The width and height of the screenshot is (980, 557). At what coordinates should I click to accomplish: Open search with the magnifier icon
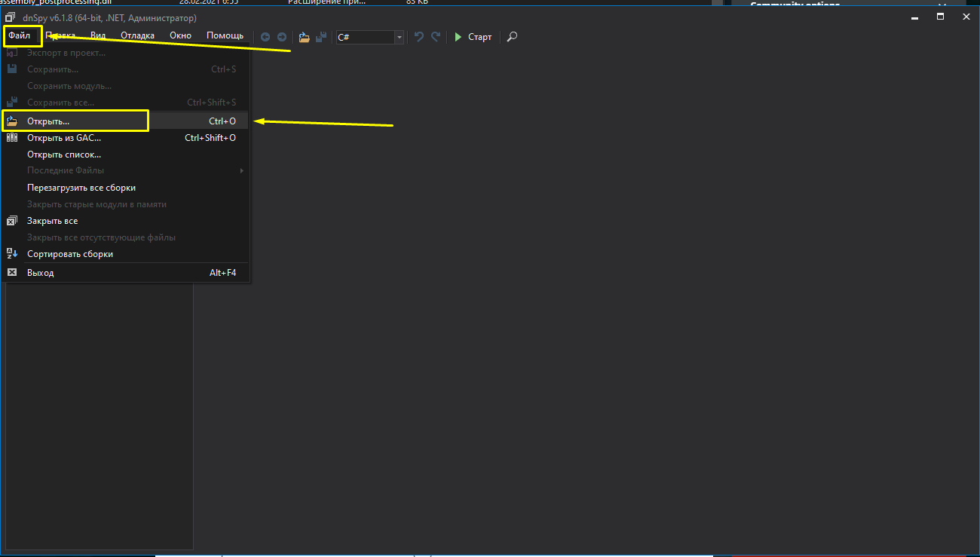512,37
